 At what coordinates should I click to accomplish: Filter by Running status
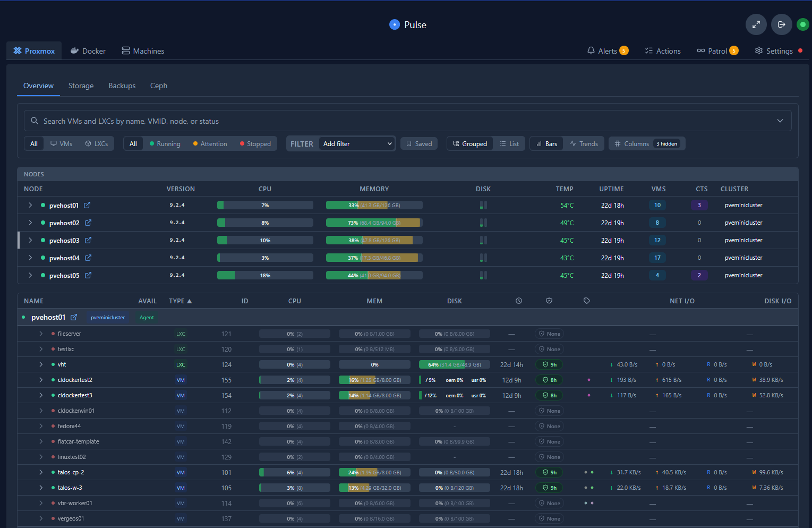[165, 144]
